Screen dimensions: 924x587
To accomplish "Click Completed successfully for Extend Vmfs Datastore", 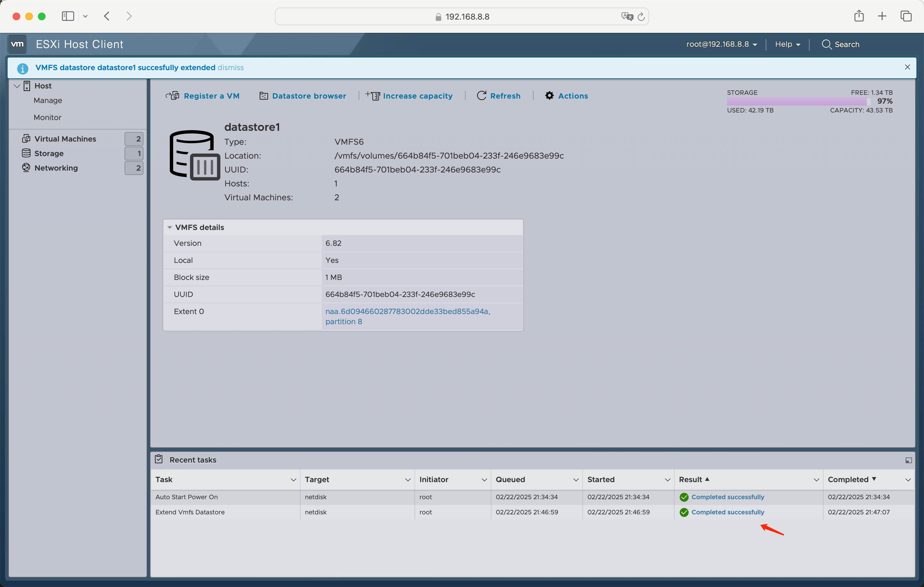I will (x=727, y=512).
